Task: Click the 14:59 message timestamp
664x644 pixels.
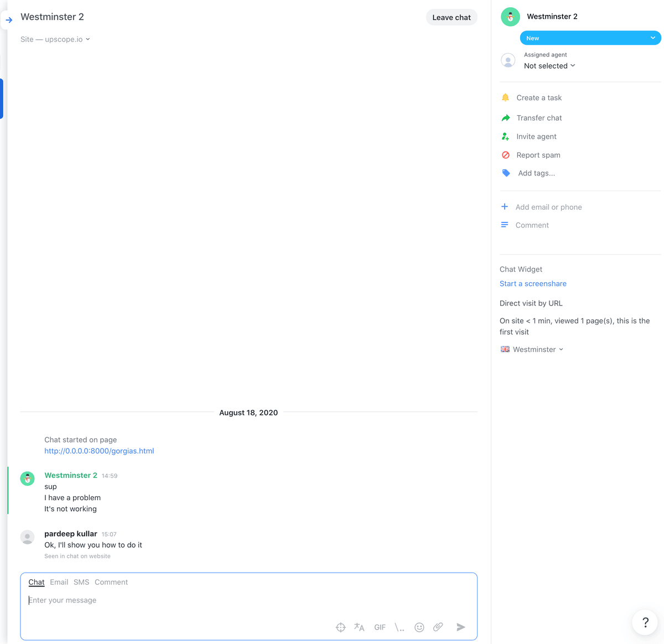Action: click(110, 476)
